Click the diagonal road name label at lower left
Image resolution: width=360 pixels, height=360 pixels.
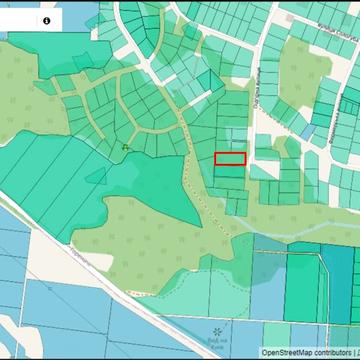[x=80, y=256]
